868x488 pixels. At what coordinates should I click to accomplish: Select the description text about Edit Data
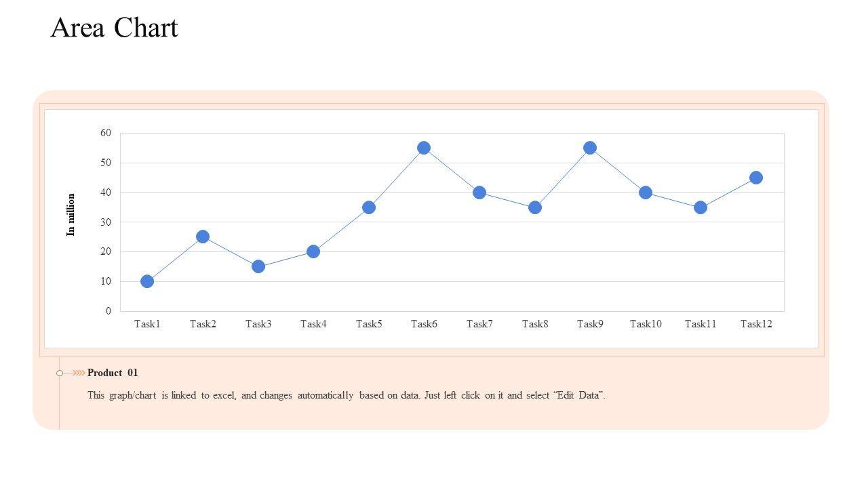point(346,395)
